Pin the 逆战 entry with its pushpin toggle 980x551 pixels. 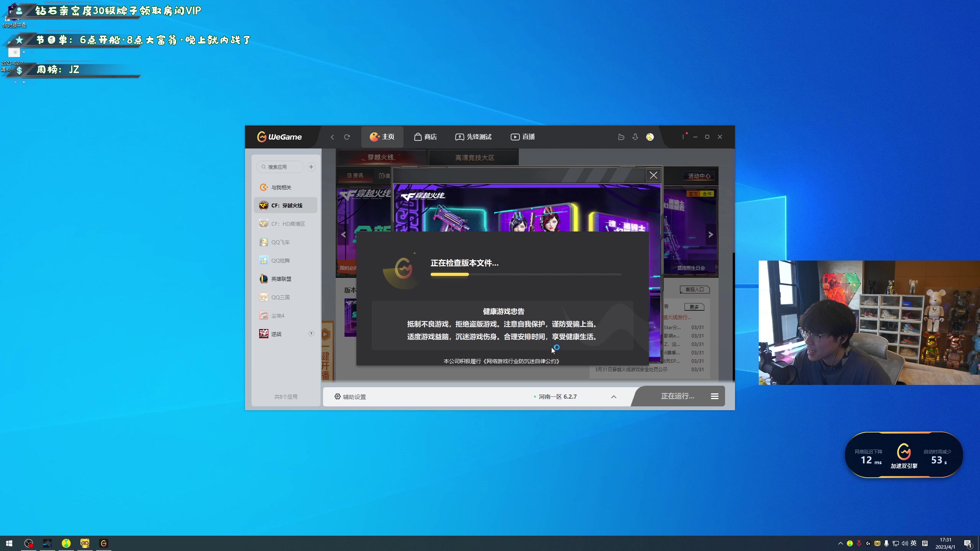[x=311, y=333]
